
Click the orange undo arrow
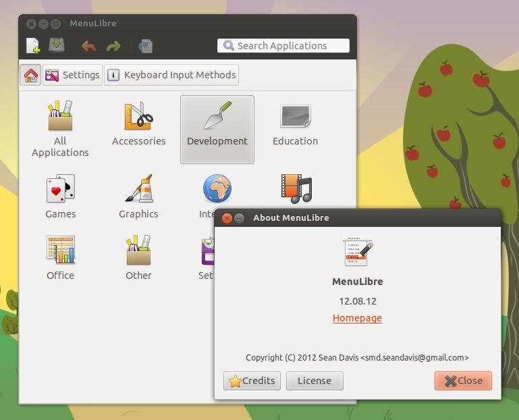pyautogui.click(x=88, y=46)
